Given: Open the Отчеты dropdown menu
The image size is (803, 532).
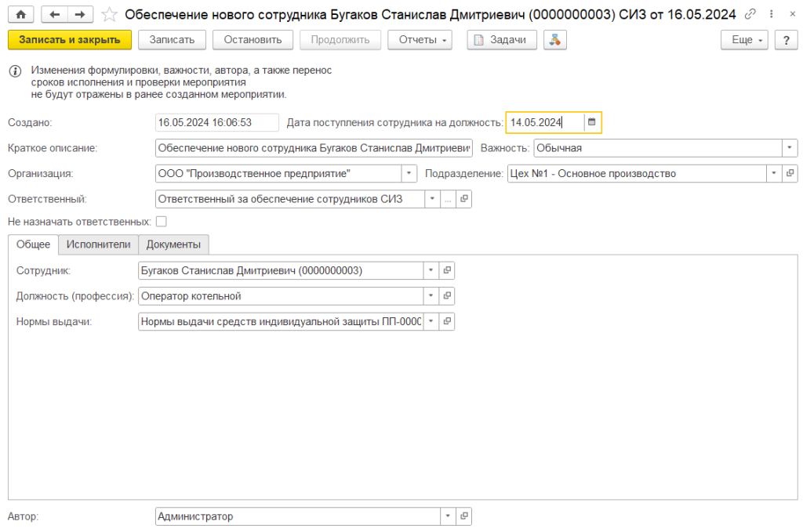Looking at the screenshot, I should pyautogui.click(x=420, y=40).
